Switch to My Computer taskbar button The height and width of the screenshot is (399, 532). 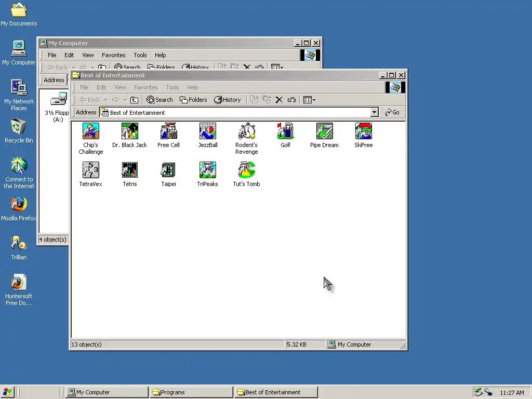point(107,392)
